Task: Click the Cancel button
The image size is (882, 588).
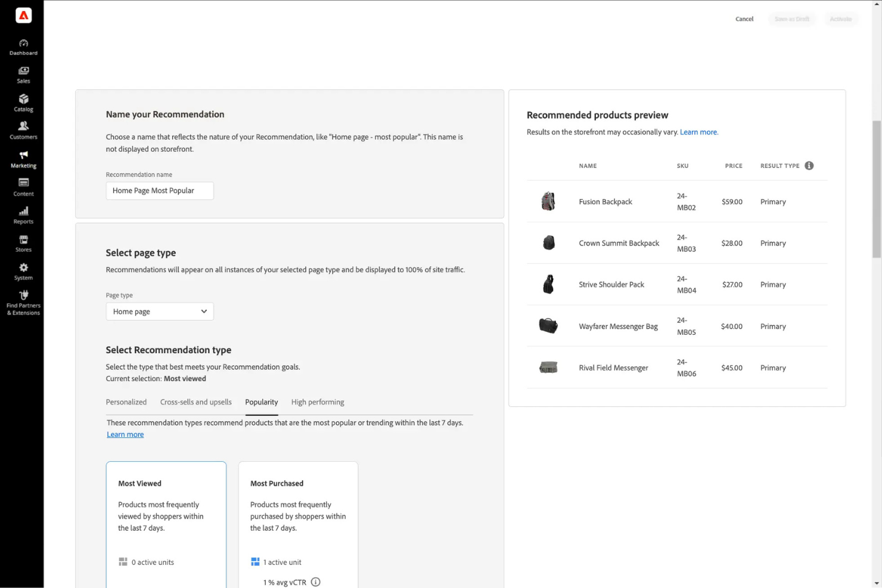Action: 744,18
